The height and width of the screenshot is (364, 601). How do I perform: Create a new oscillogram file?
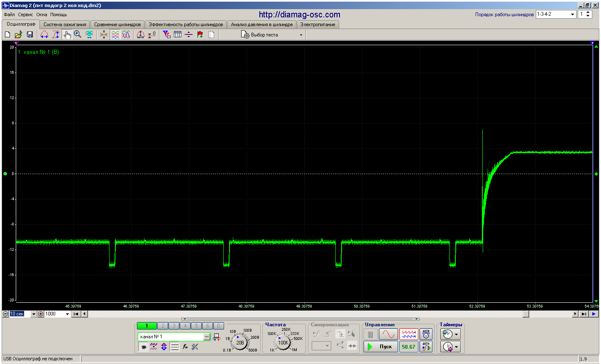coord(7,35)
